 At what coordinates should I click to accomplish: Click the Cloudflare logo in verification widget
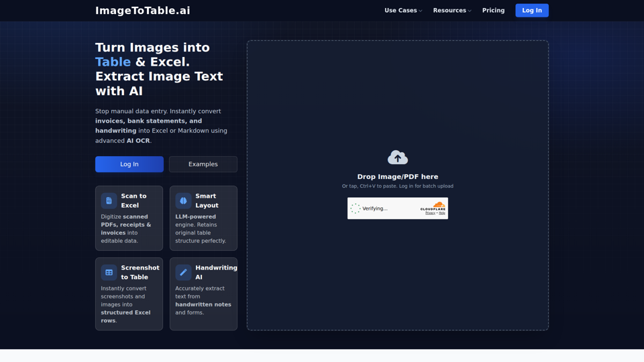(433, 206)
